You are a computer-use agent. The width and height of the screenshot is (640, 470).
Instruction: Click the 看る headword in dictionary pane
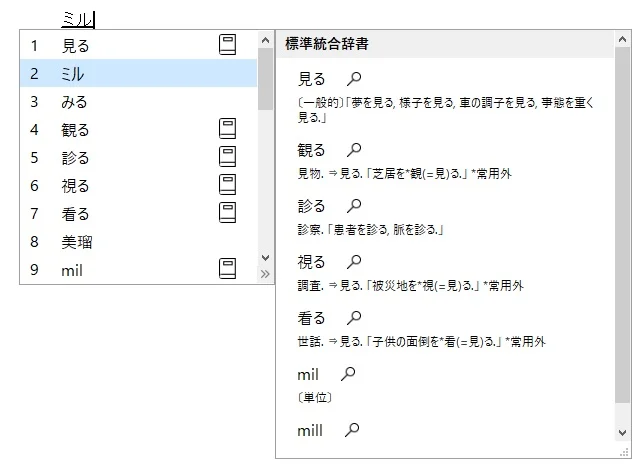311,317
